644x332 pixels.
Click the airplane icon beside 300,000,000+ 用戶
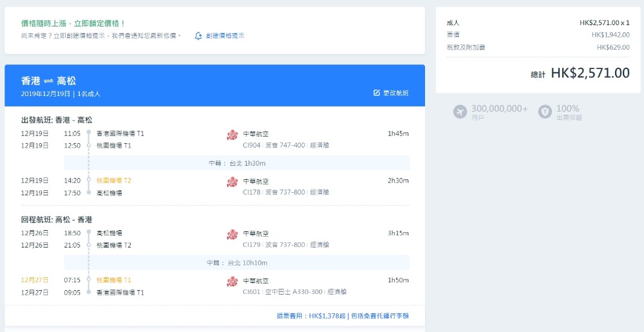click(460, 112)
